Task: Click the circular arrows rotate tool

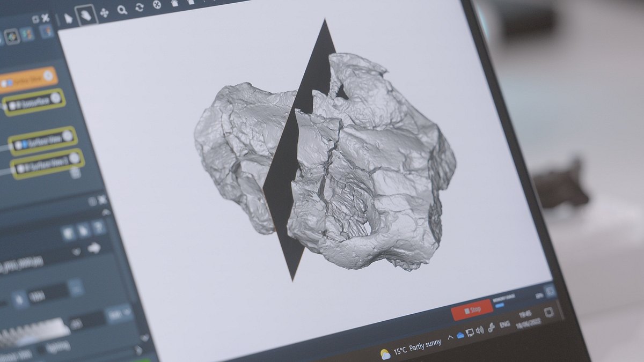Action: pos(140,7)
